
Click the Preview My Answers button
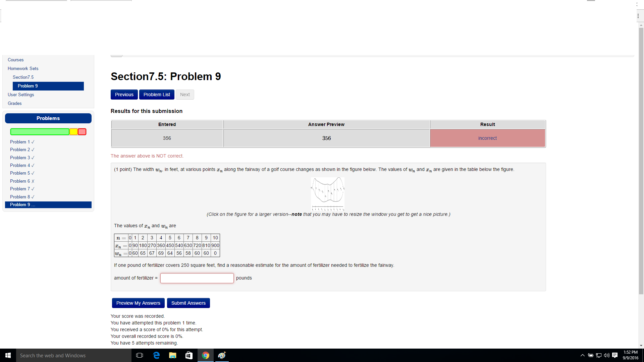pos(139,303)
